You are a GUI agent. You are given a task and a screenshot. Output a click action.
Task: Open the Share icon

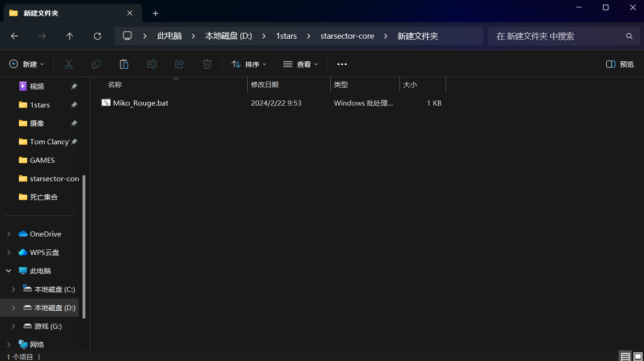click(179, 64)
